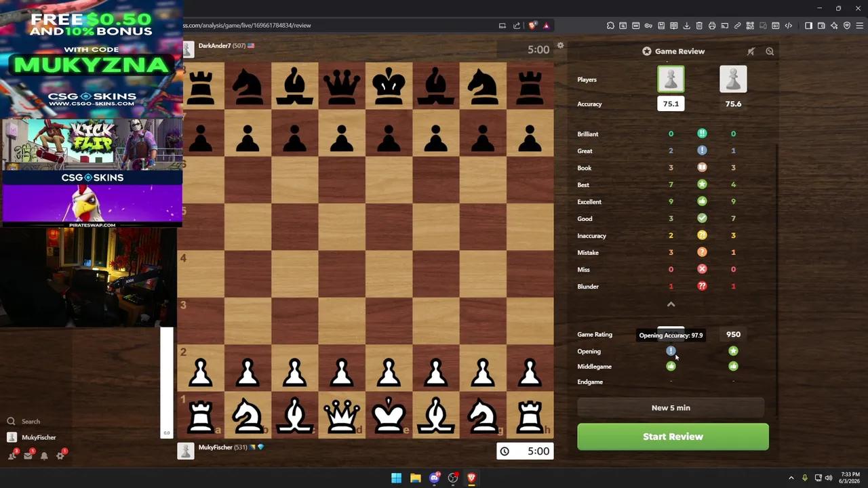Click the Book move icon
Viewport: 868px width, 488px height.
tap(702, 167)
